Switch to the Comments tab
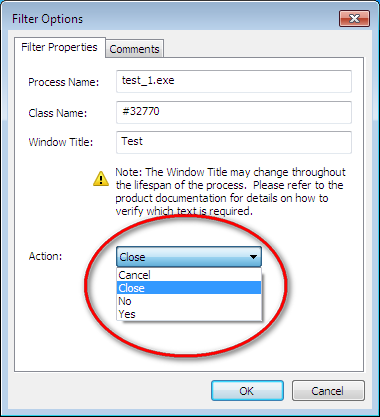Image resolution: width=380 pixels, height=417 pixels. [134, 49]
